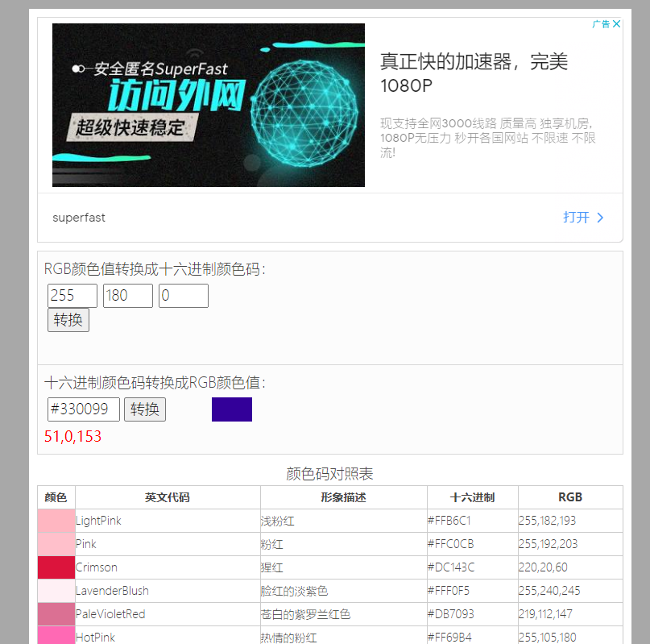The width and height of the screenshot is (650, 644).
Task: Click the superfast advertiser name
Action: point(79,218)
